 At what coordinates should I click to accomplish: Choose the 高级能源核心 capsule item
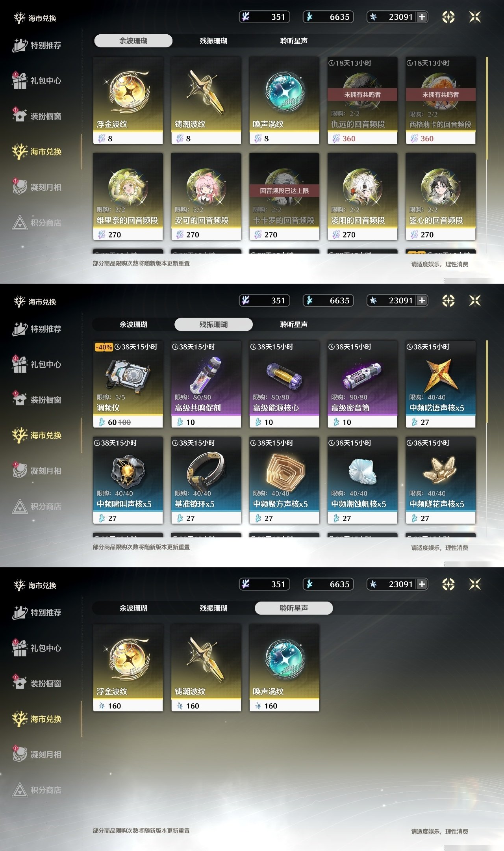coord(284,384)
